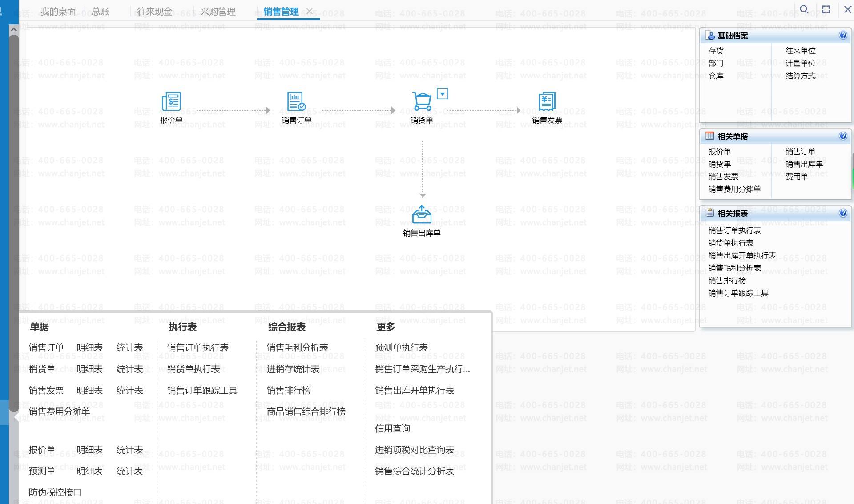Open the 销售出库单 outbound icon
This screenshot has height=504, width=854.
click(x=422, y=215)
